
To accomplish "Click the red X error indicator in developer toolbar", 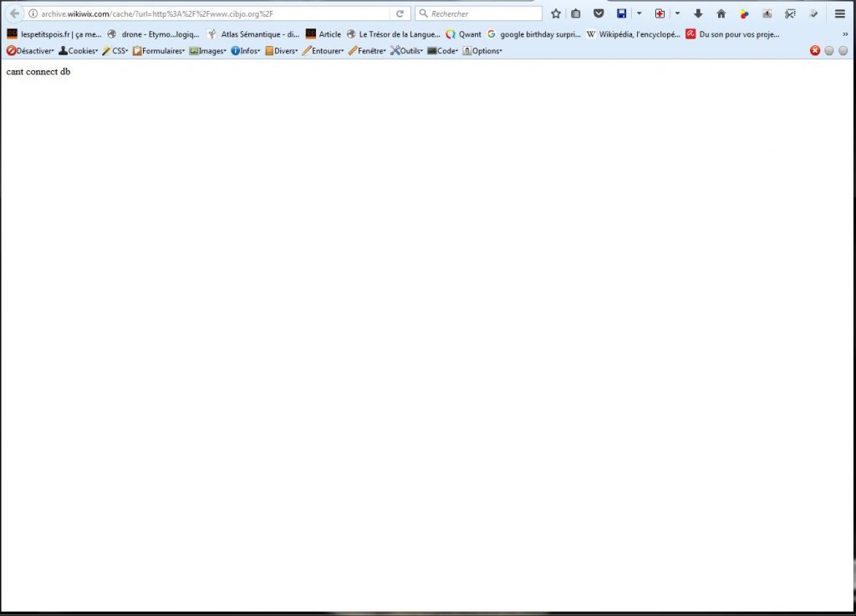I will [x=814, y=51].
